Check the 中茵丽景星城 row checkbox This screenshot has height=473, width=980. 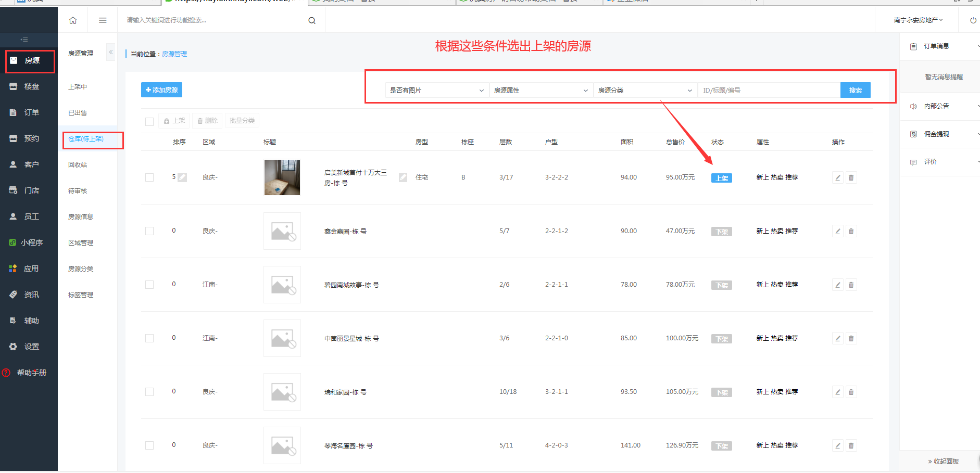tap(149, 338)
